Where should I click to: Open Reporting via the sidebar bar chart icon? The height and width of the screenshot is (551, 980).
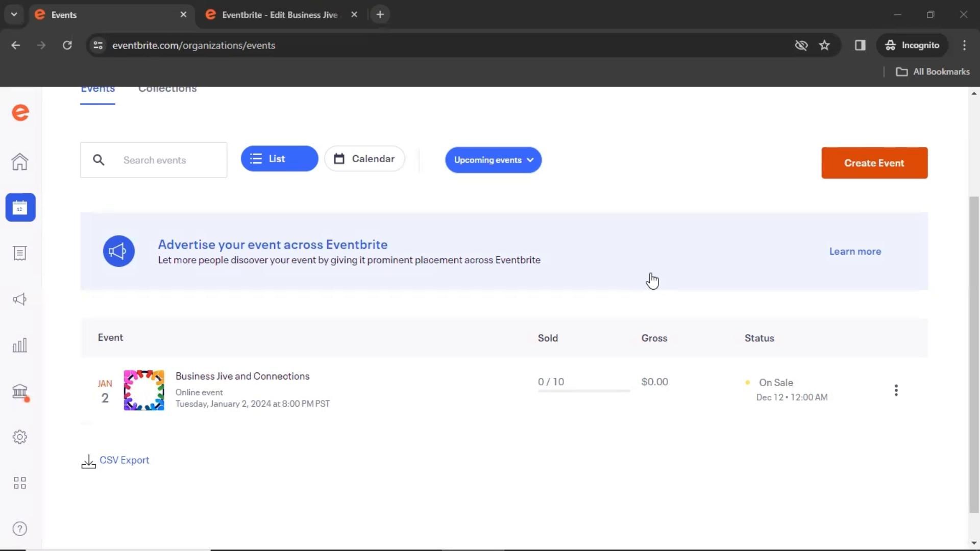tap(20, 345)
